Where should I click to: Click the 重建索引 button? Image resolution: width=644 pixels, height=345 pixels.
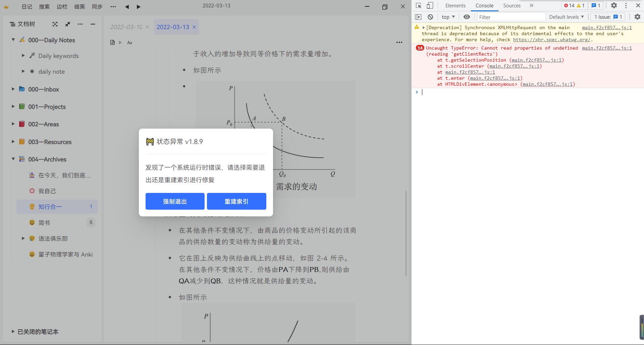pyautogui.click(x=236, y=201)
